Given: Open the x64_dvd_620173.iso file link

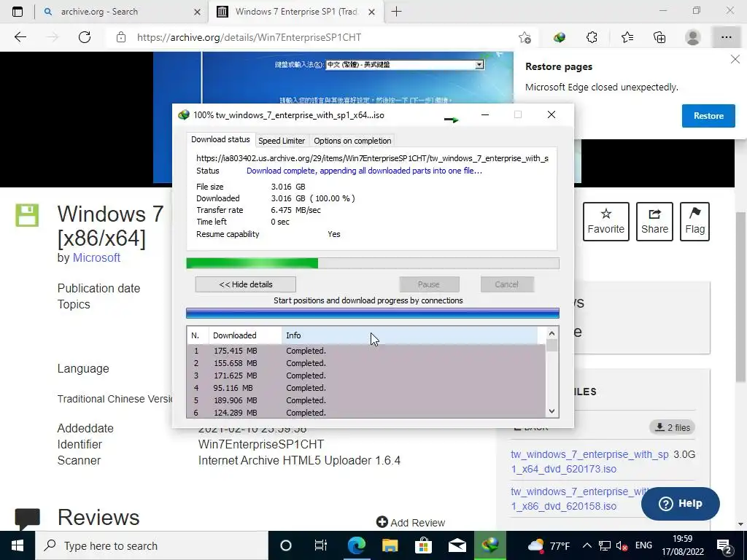Looking at the screenshot, I should pos(589,462).
